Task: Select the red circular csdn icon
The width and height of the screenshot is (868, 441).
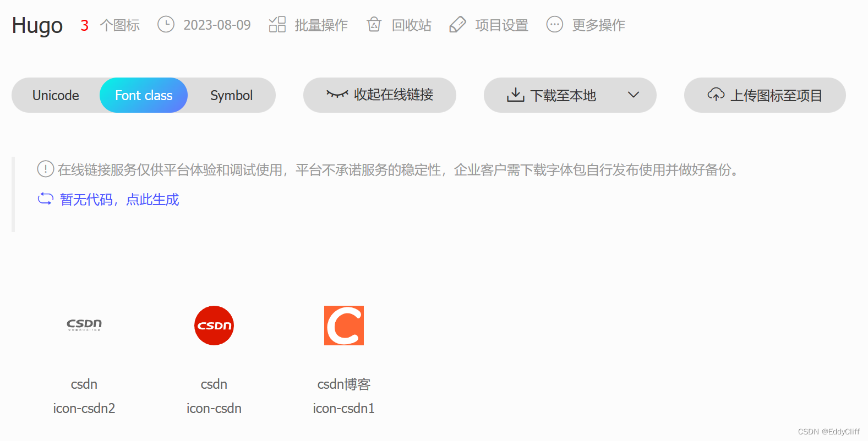Action: tap(214, 326)
